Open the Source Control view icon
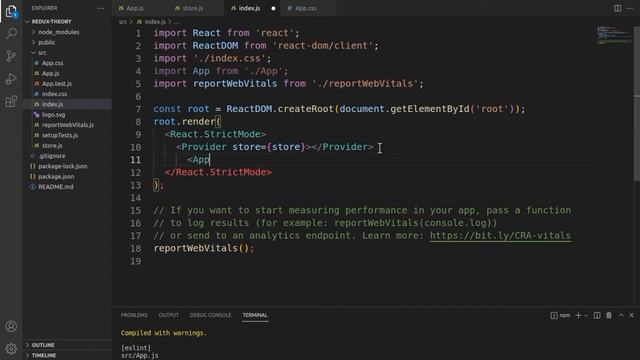Viewport: 640px width, 360px height. click(x=11, y=56)
